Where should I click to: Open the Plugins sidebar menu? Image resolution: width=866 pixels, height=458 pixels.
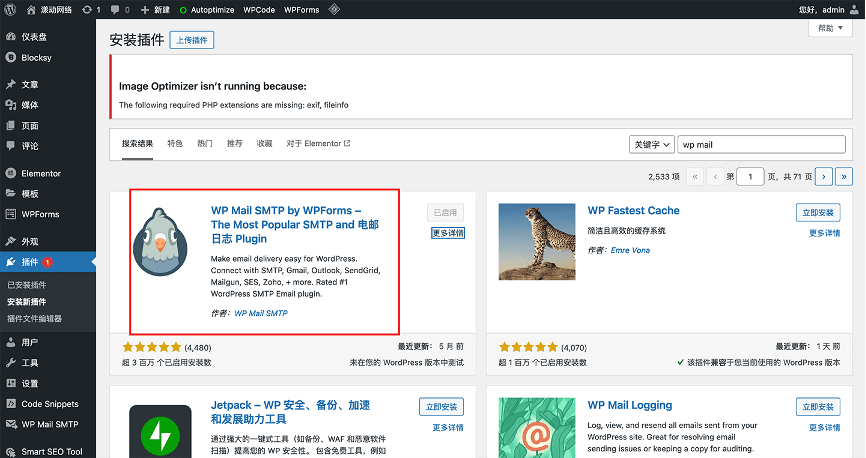(48, 262)
